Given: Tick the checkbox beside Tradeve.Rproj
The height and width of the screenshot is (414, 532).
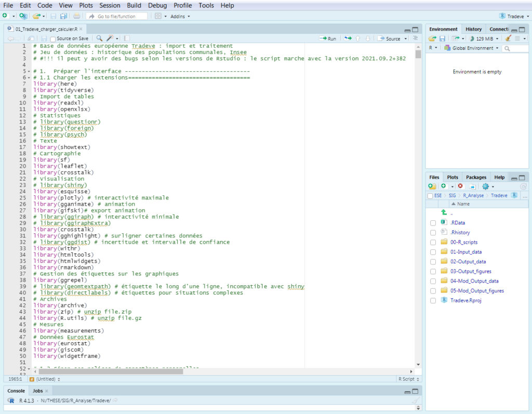Looking at the screenshot, I should click(x=433, y=301).
